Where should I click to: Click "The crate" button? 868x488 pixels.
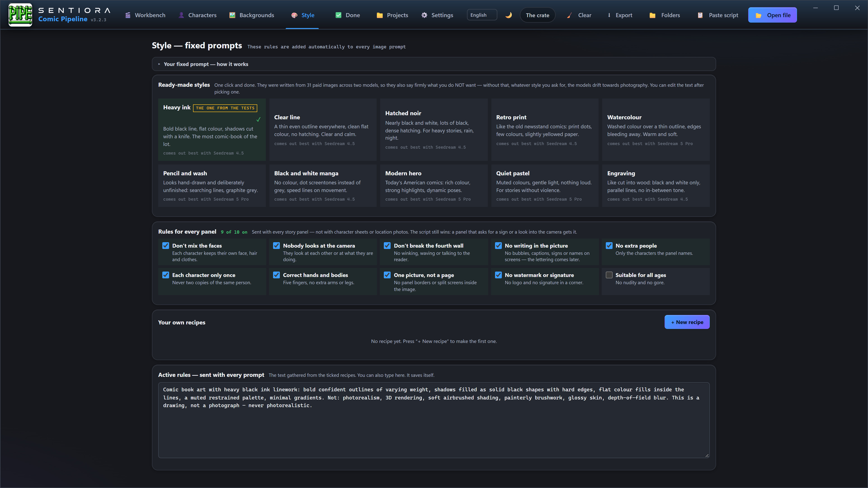[538, 15]
